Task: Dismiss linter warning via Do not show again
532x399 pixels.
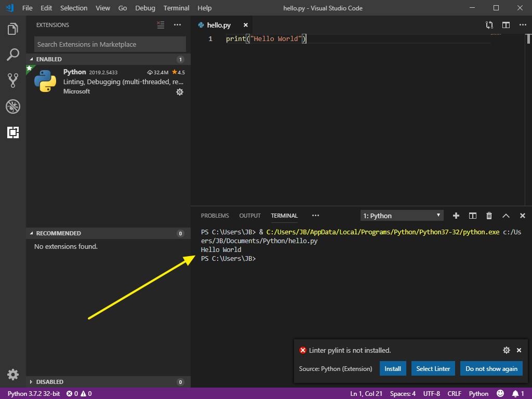Action: [491, 368]
